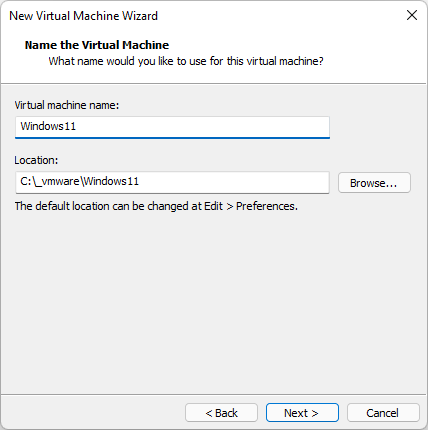Screen dimensions: 428x430
Task: Click the default location hint text
Action: (156, 206)
